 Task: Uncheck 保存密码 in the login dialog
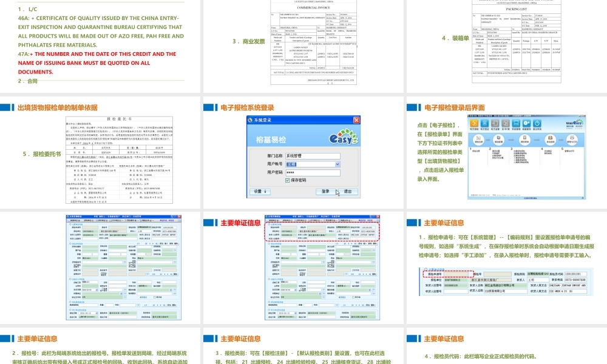287,180
